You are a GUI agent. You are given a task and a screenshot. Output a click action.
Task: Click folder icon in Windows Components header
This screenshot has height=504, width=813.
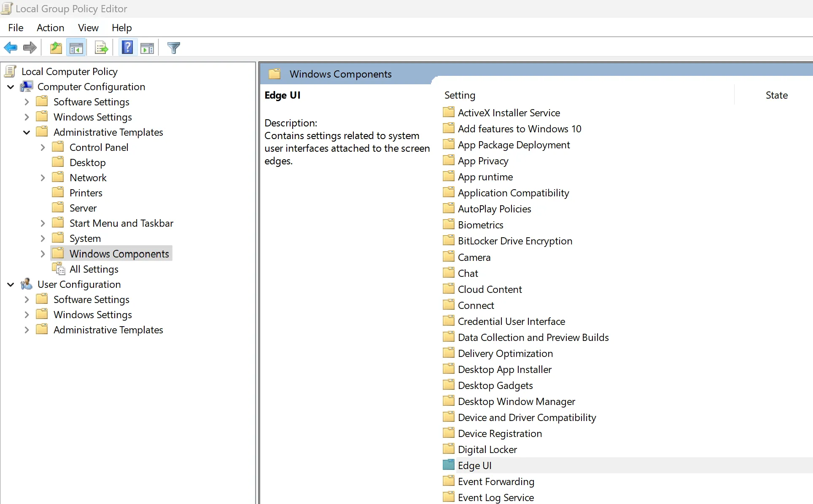275,74
